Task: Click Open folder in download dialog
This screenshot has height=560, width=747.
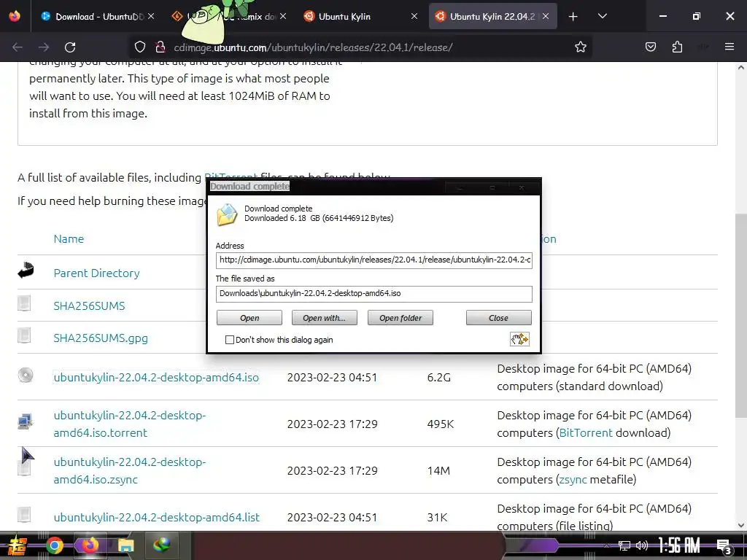Action: pyautogui.click(x=400, y=318)
